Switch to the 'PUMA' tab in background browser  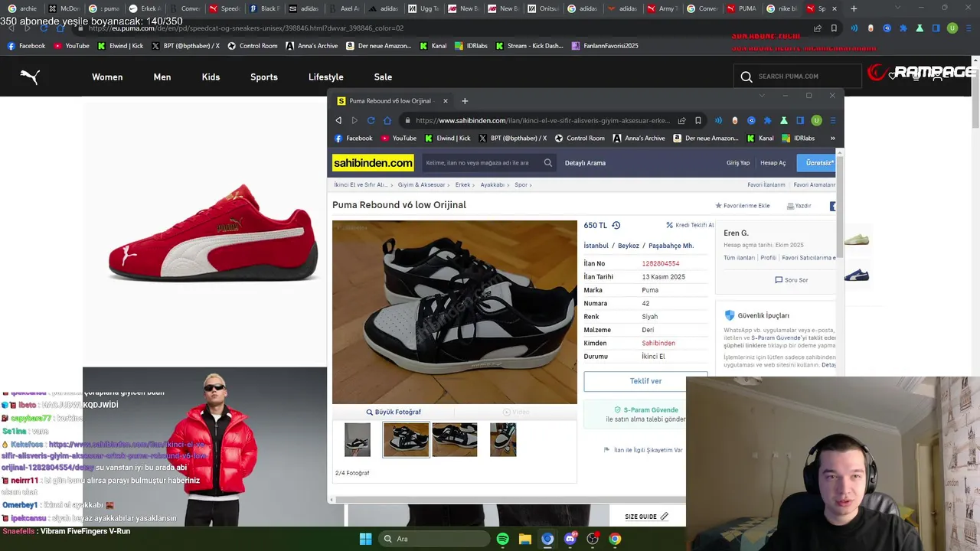741,8
